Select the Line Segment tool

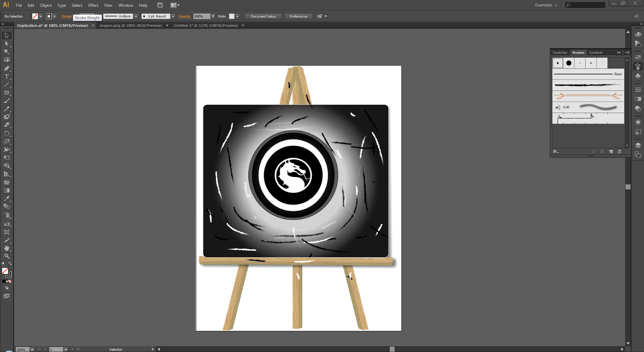pos(6,85)
